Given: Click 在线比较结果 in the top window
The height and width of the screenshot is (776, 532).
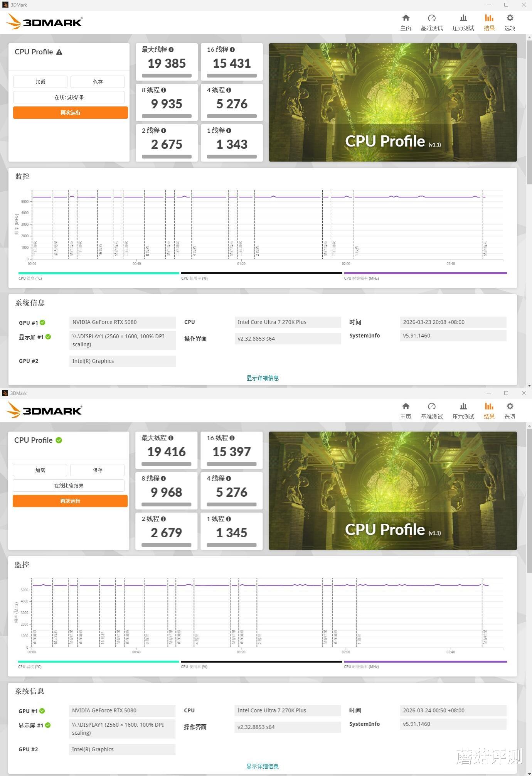Looking at the screenshot, I should 69,97.
